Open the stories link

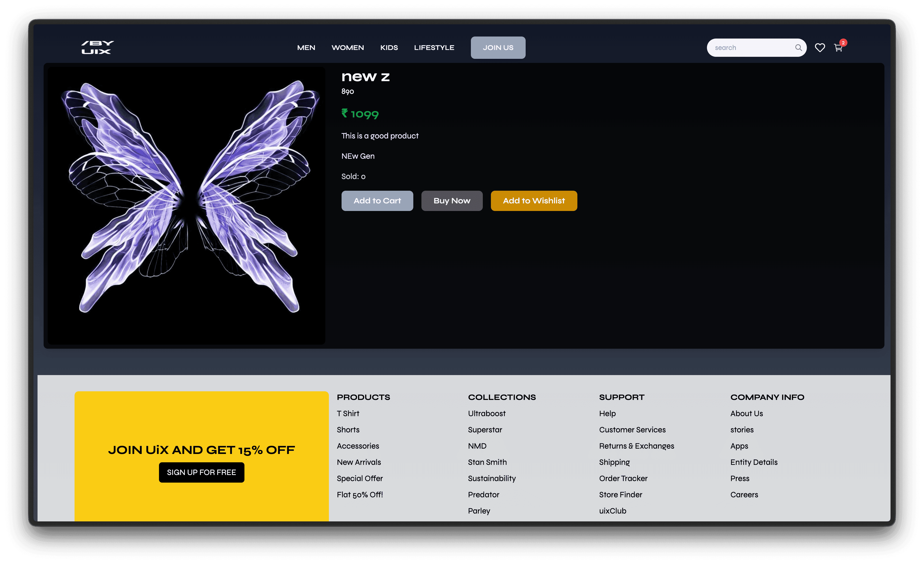click(x=742, y=430)
